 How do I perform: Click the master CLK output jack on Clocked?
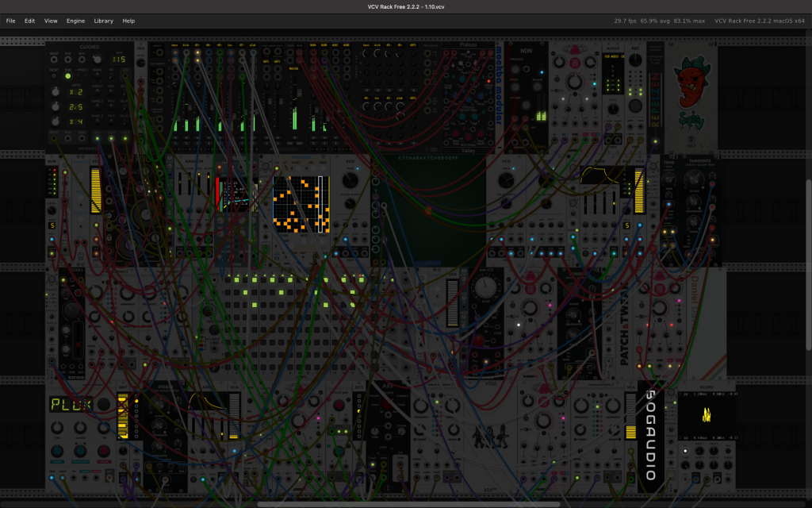coord(124,75)
